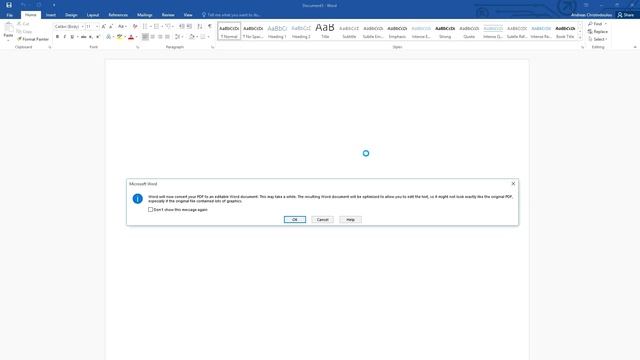This screenshot has height=360, width=640.
Task: Open the font size dropdown
Action: [97, 27]
